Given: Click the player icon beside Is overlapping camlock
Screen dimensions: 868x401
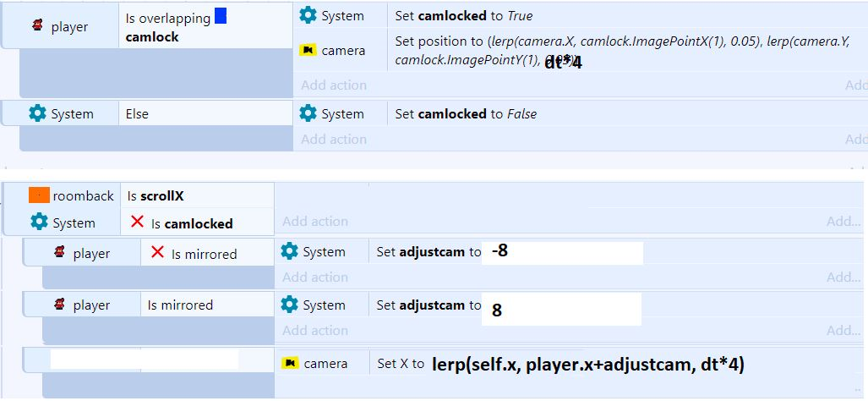Looking at the screenshot, I should pos(38,25).
